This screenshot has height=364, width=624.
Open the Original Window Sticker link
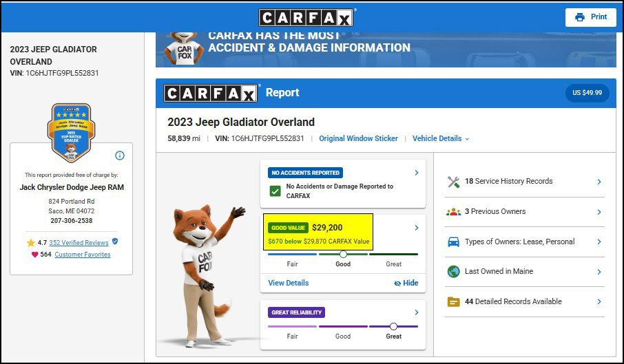[x=358, y=138]
